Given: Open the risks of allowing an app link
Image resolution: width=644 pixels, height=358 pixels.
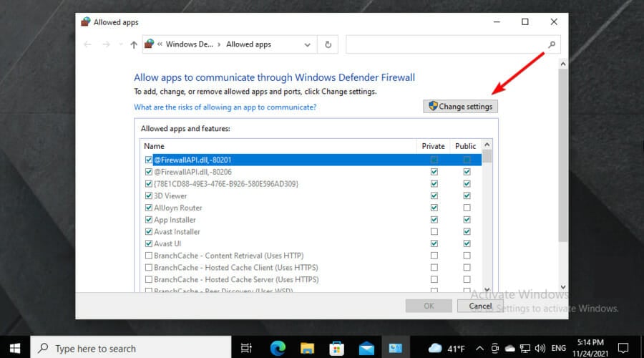Looking at the screenshot, I should (225, 107).
